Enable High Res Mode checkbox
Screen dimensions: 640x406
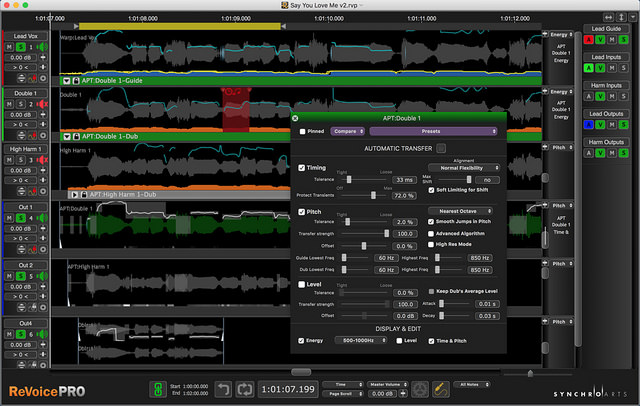click(431, 244)
